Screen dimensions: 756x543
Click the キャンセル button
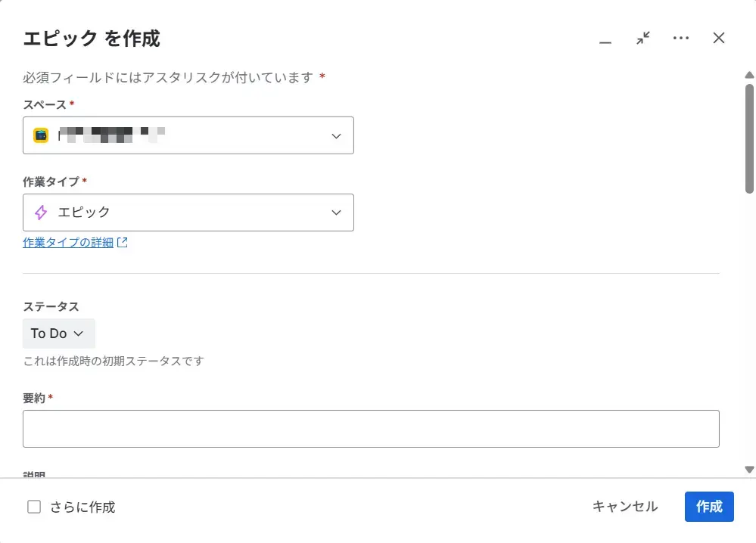coord(624,507)
